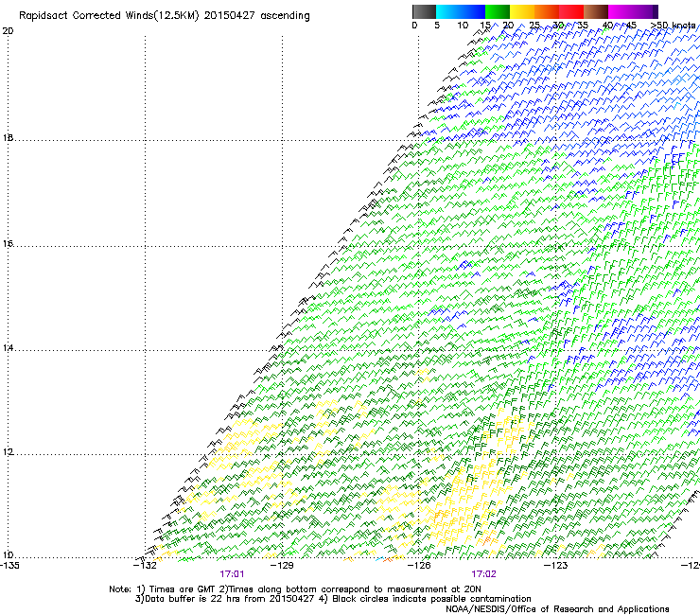
Task: Click latitude axis label '16'
Action: [8, 243]
